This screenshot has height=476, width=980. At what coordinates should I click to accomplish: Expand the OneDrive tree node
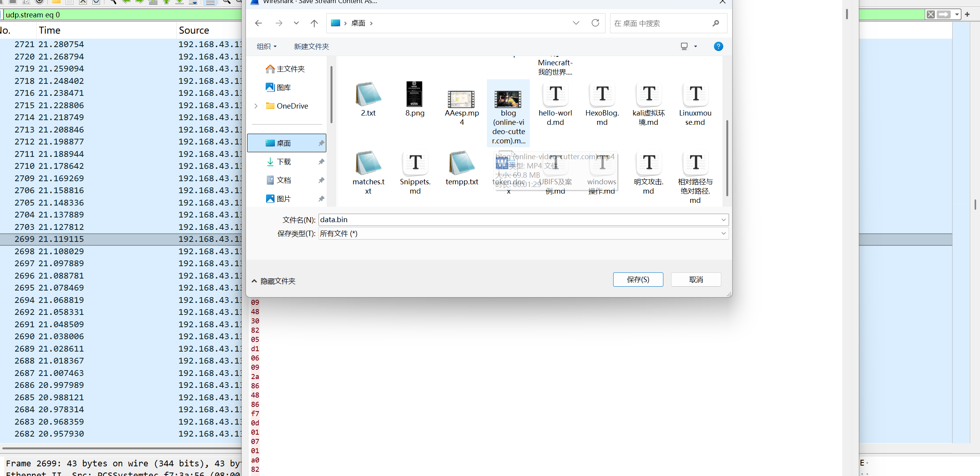pyautogui.click(x=256, y=106)
